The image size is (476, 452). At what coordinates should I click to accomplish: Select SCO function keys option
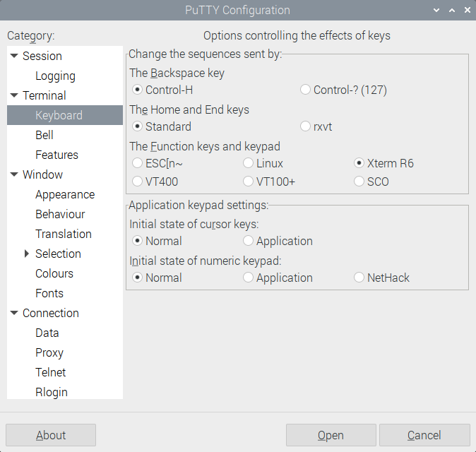coord(359,182)
